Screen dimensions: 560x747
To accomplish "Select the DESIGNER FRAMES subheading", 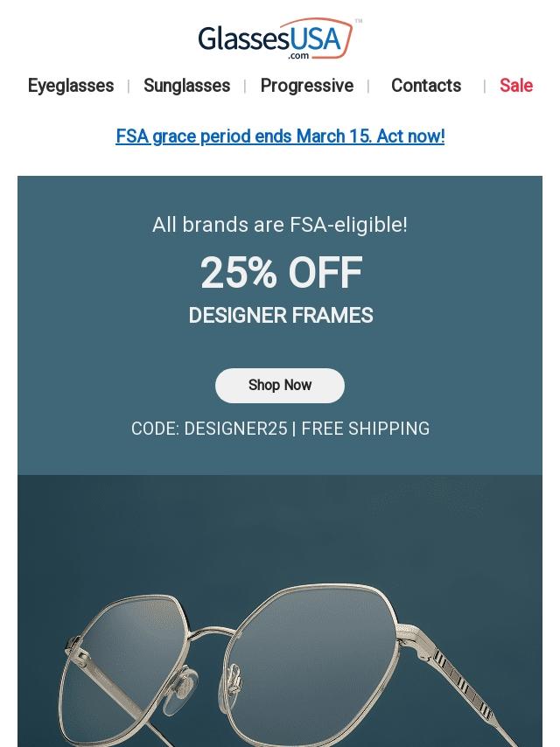I will coord(280,316).
